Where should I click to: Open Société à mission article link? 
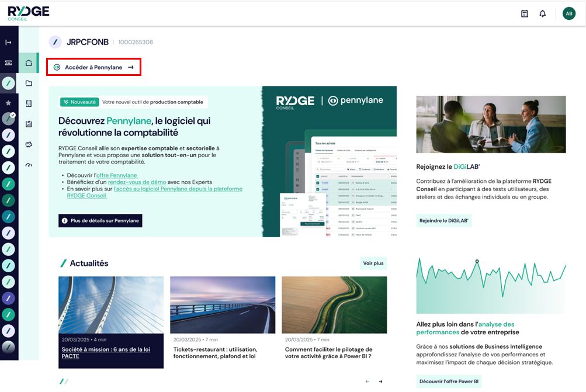(x=106, y=353)
